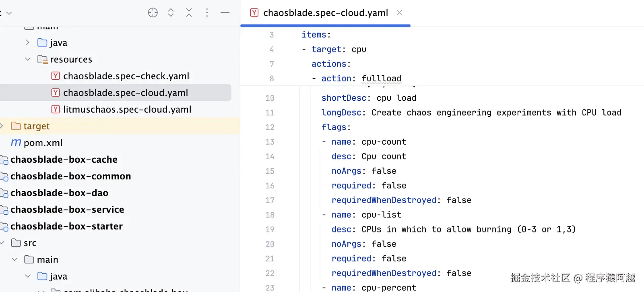Open pom.xml in project tree
Viewport: 644px width, 292px height.
point(43,143)
